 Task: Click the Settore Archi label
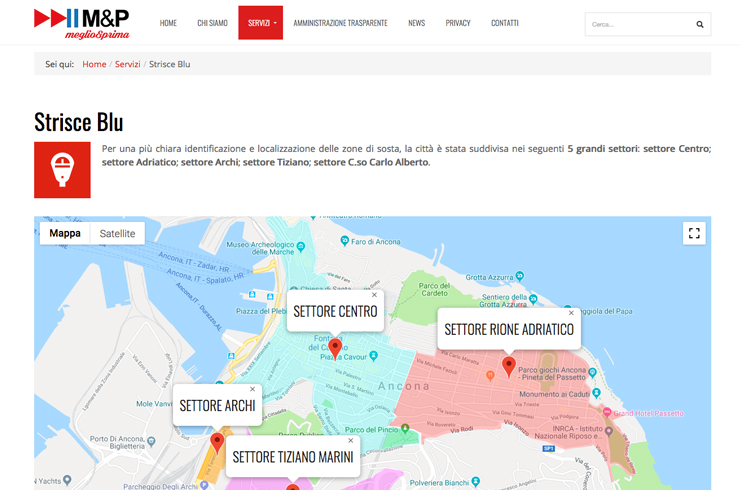tap(217, 406)
